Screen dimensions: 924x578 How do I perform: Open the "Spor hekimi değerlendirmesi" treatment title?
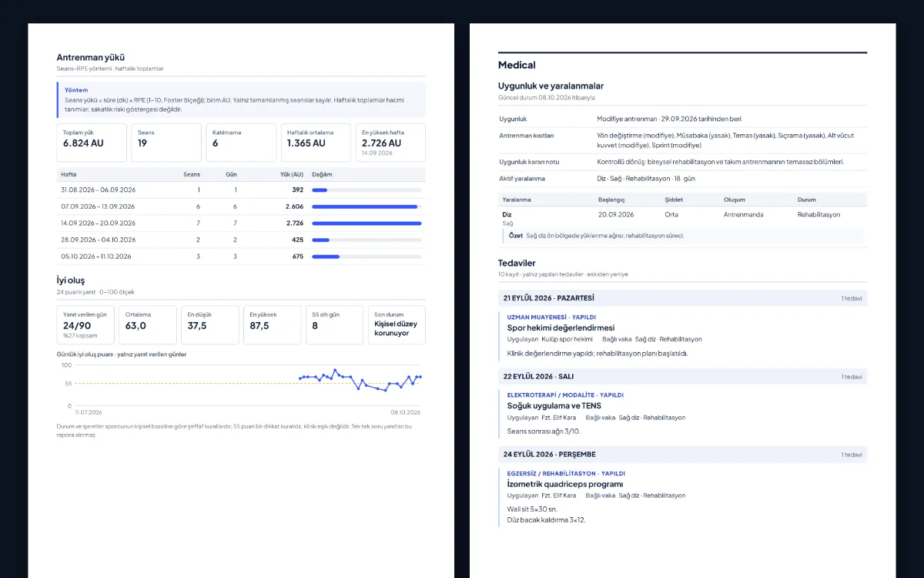click(x=561, y=328)
